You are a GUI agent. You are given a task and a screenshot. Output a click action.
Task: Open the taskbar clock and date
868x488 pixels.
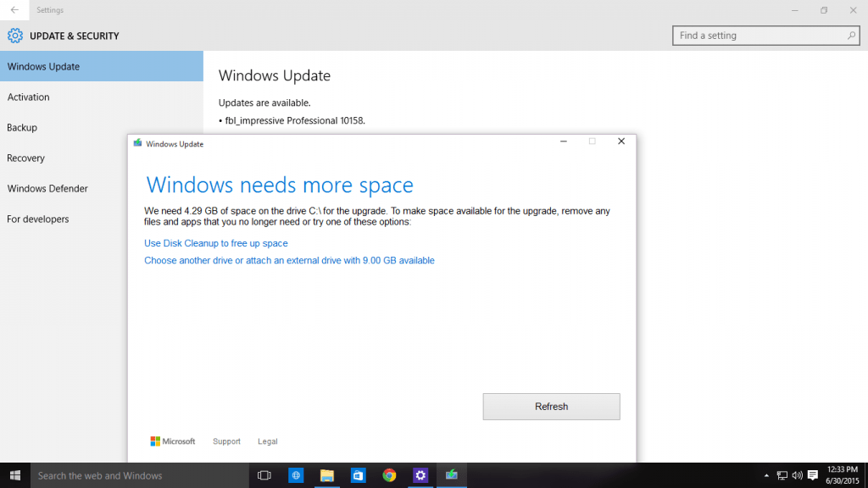point(842,475)
